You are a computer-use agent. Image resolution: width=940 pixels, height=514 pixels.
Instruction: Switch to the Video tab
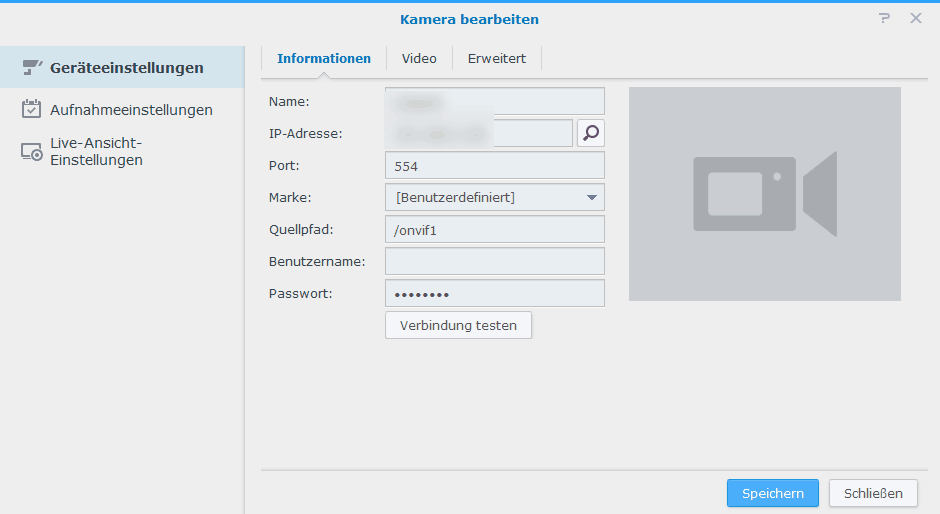coord(419,59)
